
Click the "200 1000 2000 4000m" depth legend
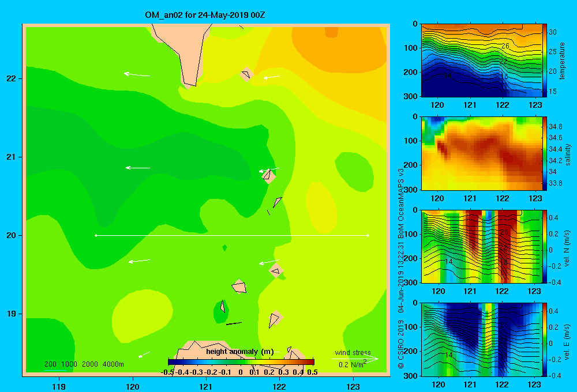pyautogui.click(x=84, y=364)
